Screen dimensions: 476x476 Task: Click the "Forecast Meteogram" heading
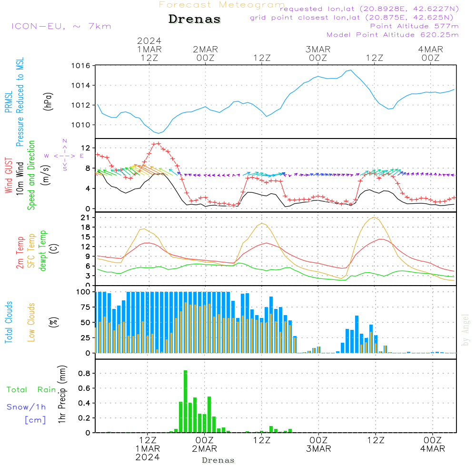click(x=221, y=5)
